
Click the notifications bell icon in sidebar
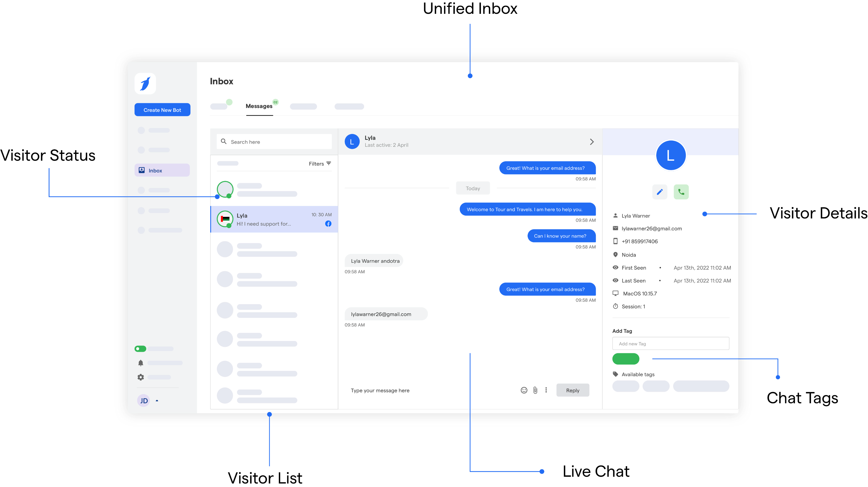click(141, 363)
